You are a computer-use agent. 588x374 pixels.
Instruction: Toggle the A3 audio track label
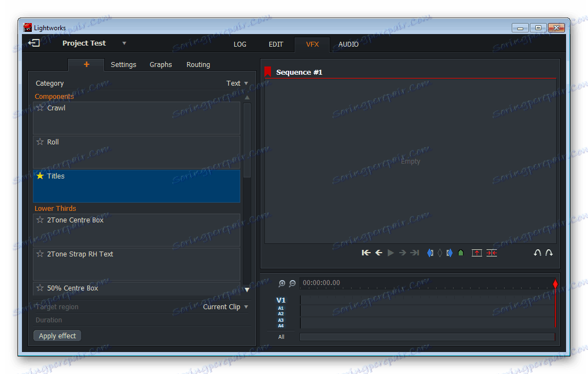[x=281, y=320]
